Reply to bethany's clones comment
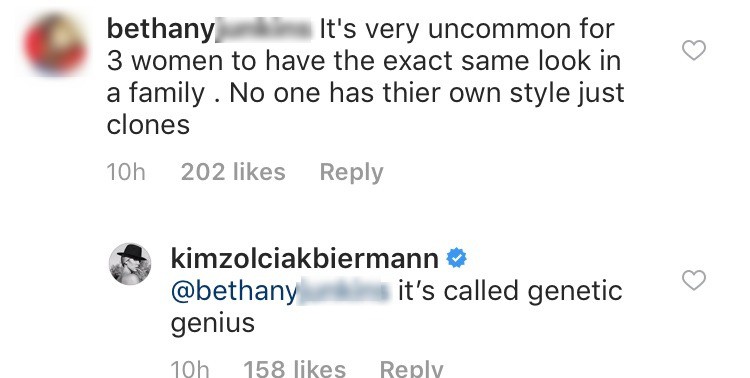 pyautogui.click(x=352, y=172)
